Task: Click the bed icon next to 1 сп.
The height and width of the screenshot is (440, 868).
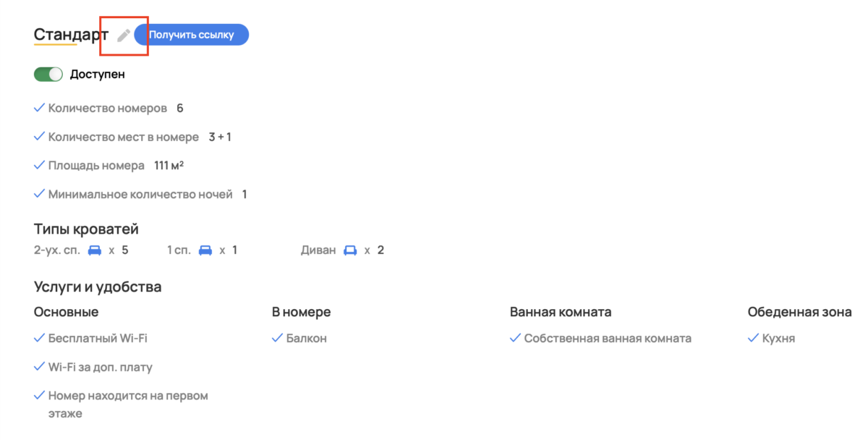Action: 205,250
